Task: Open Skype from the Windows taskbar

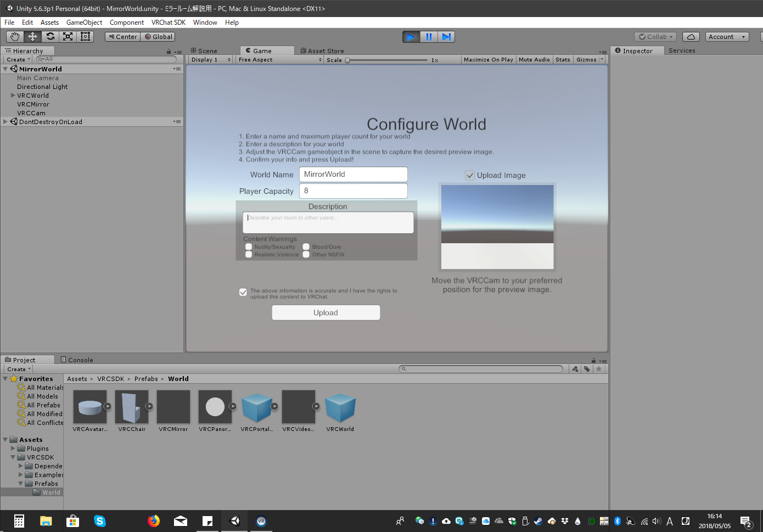Action: click(99, 521)
